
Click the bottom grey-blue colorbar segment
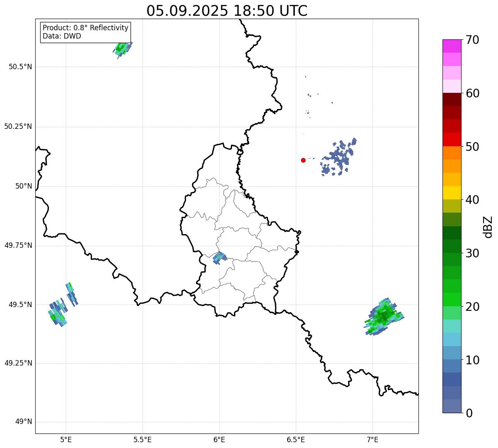coord(452,406)
